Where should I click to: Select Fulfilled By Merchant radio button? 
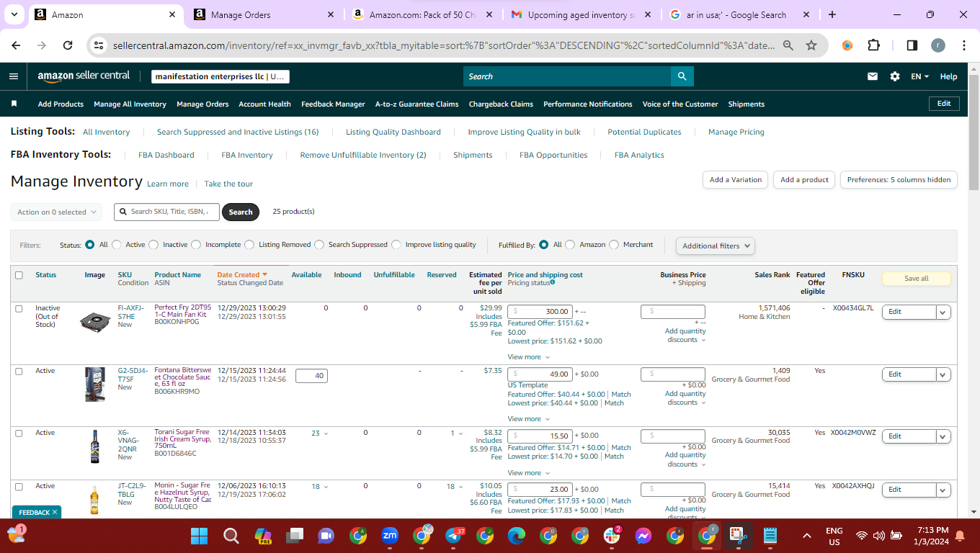coord(614,245)
